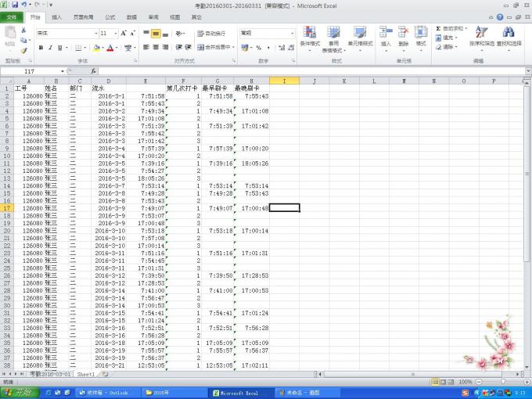Switch to Page Break Preview in status bar
The height and width of the screenshot is (399, 532).
point(451,382)
